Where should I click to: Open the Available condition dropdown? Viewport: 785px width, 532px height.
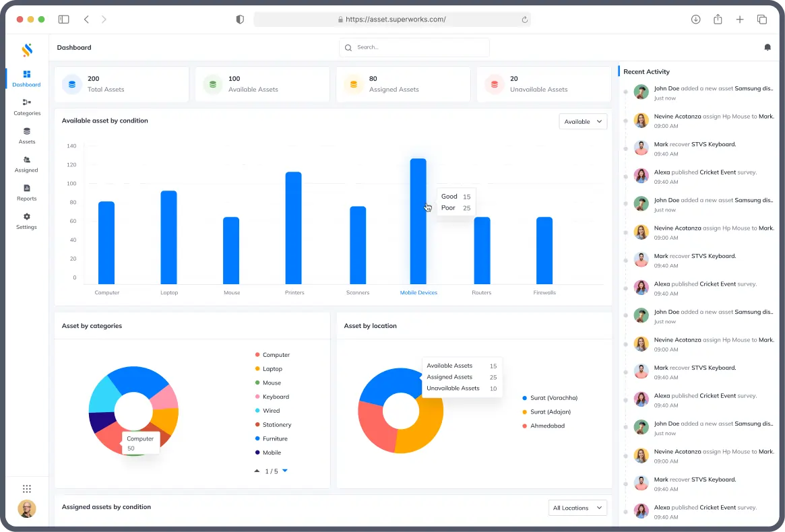tap(583, 121)
